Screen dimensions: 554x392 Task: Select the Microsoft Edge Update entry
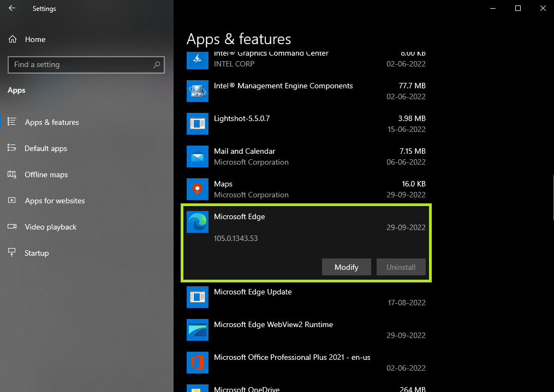pyautogui.click(x=306, y=297)
